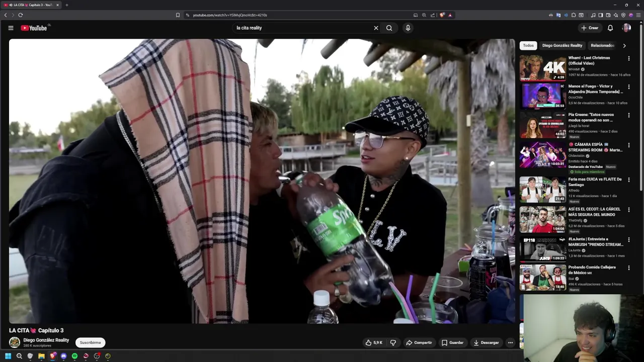
Task: Open Feria mas CUICA vs FLAITE title
Action: [595, 182]
